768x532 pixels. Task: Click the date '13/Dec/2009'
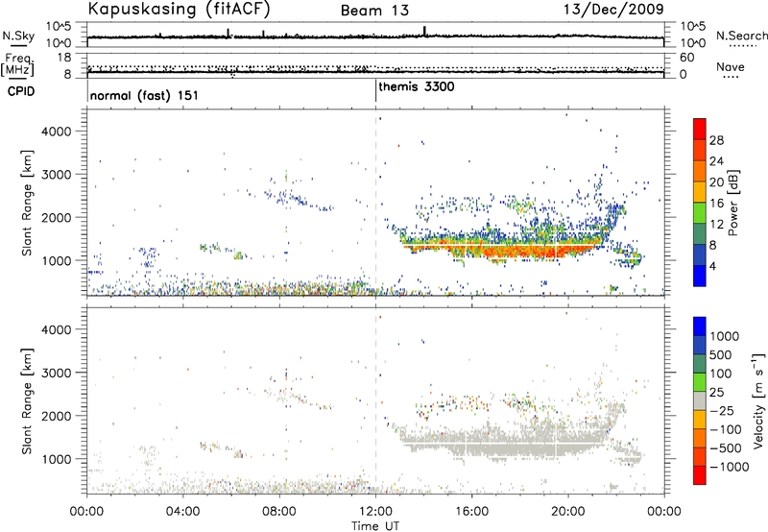point(613,9)
